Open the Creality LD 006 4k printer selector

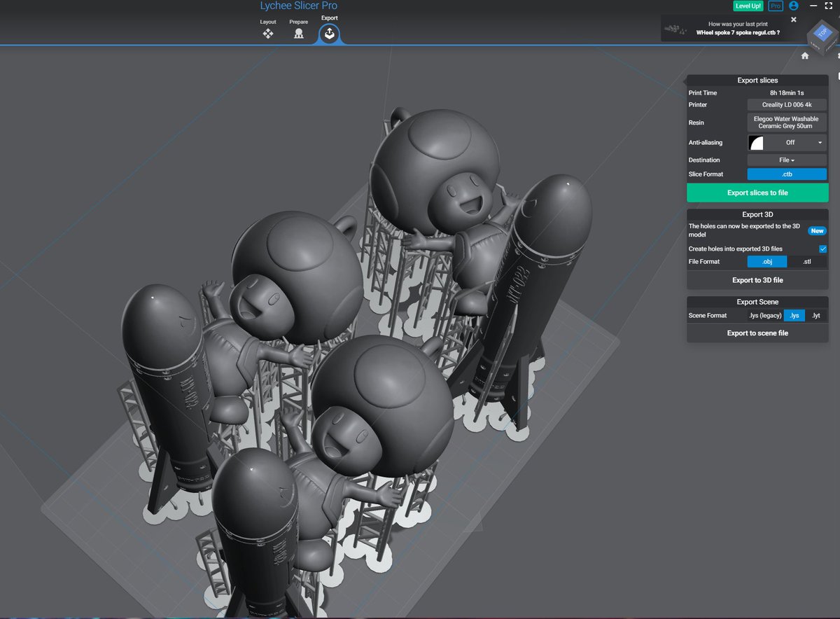pos(787,104)
